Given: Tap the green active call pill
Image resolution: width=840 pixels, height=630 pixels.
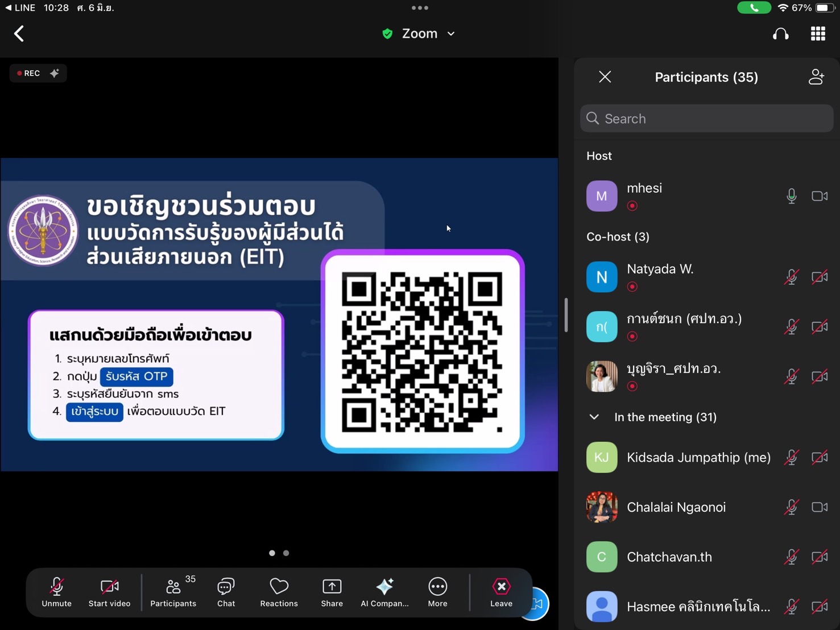Looking at the screenshot, I should (754, 8).
